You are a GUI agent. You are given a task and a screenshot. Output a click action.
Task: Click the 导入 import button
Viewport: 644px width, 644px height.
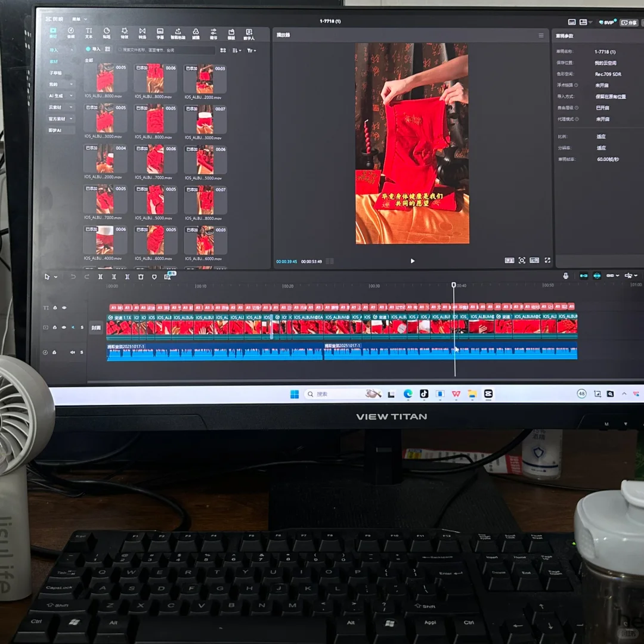point(93,49)
